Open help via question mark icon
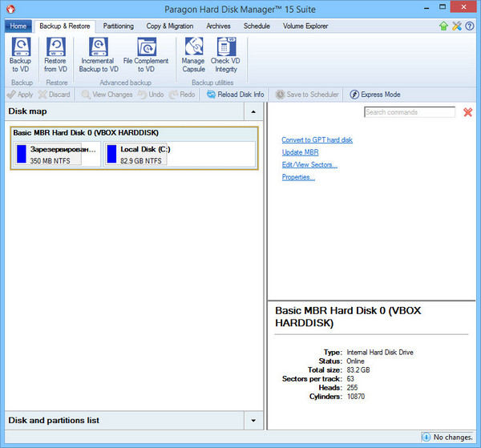This screenshot has height=448, width=481. click(x=470, y=26)
